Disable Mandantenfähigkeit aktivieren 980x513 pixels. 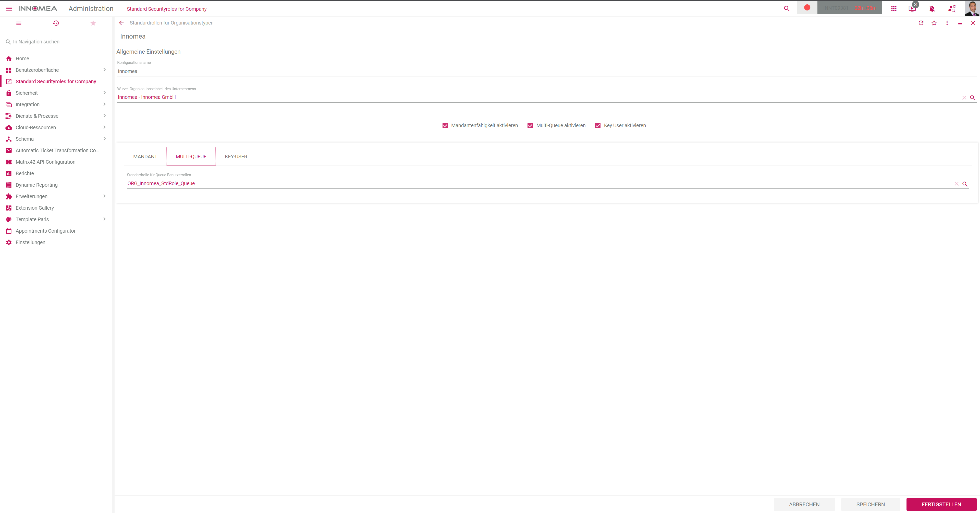coord(445,125)
